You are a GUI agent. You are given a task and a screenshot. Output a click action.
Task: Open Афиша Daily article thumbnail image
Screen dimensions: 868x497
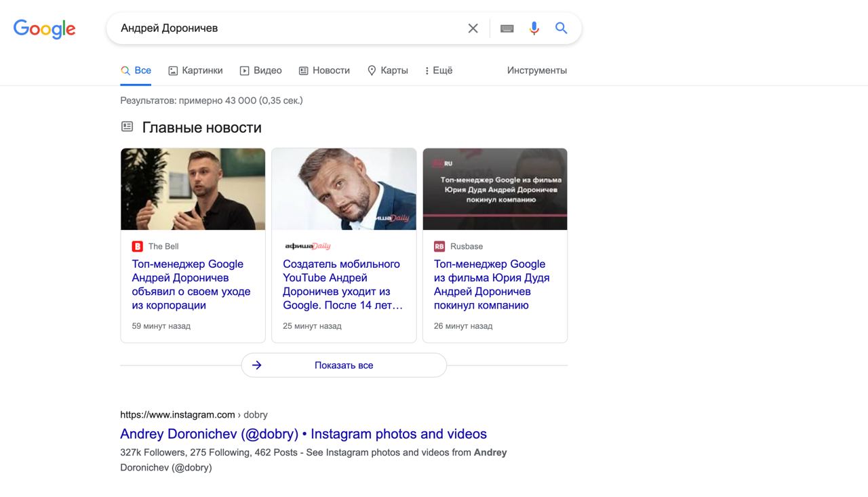(344, 189)
